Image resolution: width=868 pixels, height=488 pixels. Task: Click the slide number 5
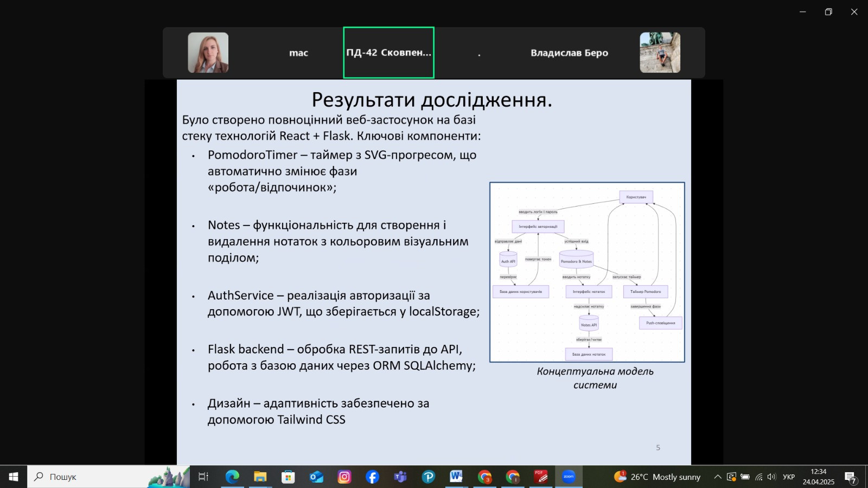(658, 448)
